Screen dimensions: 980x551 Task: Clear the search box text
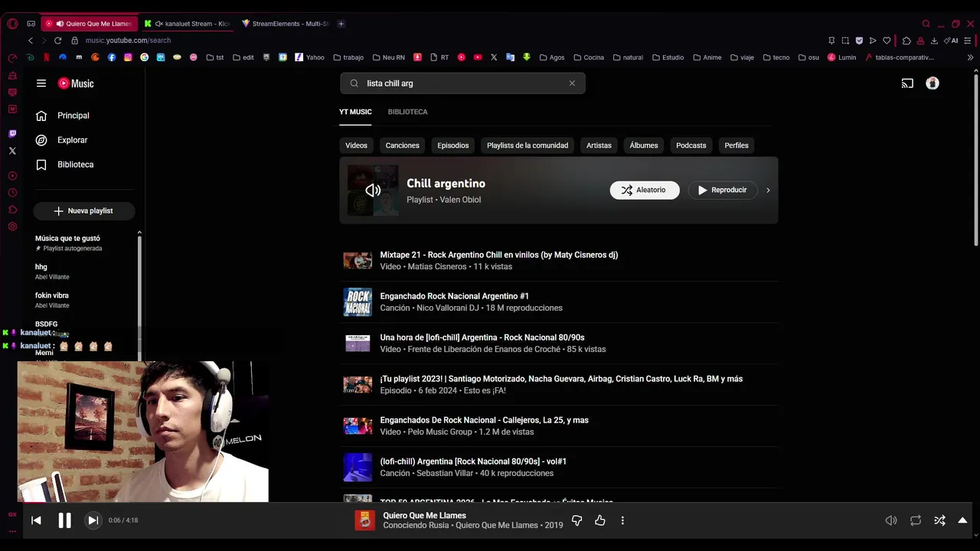click(x=572, y=83)
